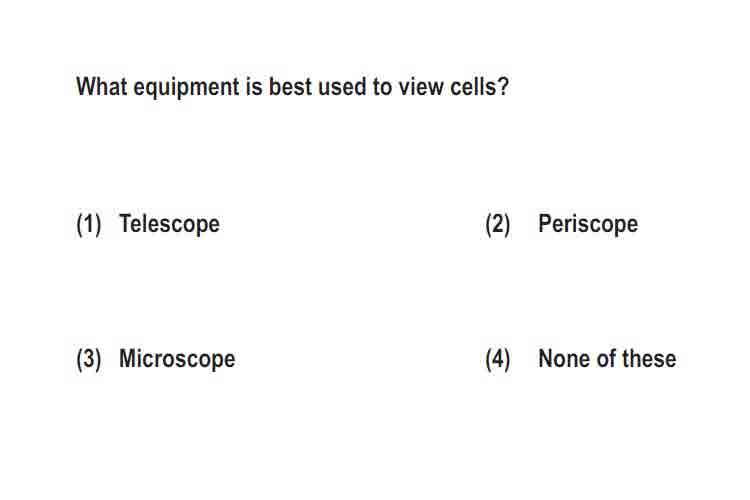Select the None of these option
Screen dimensions: 750x500
click(607, 358)
